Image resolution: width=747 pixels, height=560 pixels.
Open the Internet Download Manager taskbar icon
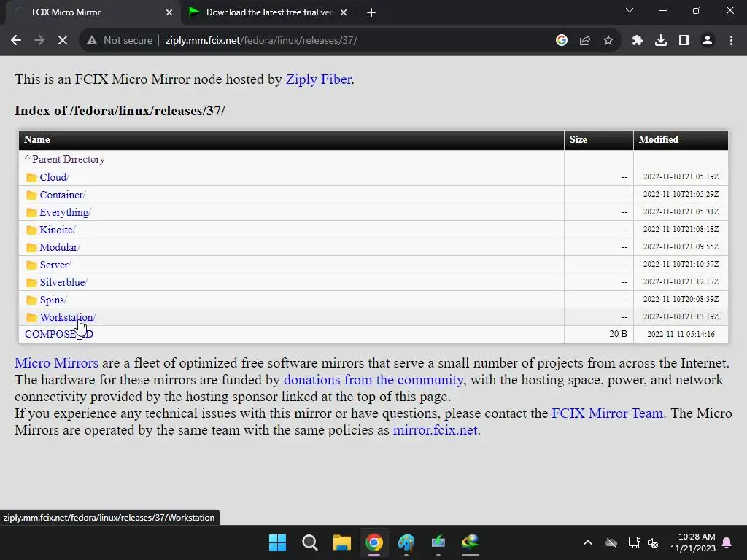click(x=471, y=542)
